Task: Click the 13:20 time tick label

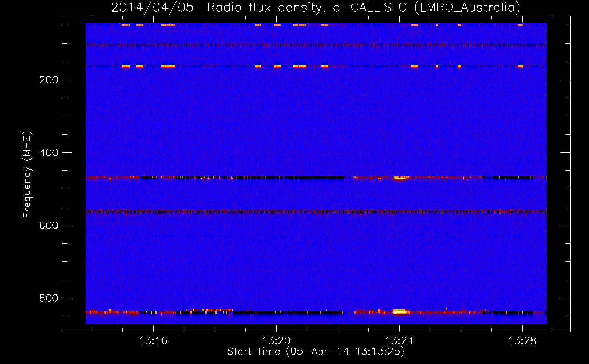Action: point(276,341)
